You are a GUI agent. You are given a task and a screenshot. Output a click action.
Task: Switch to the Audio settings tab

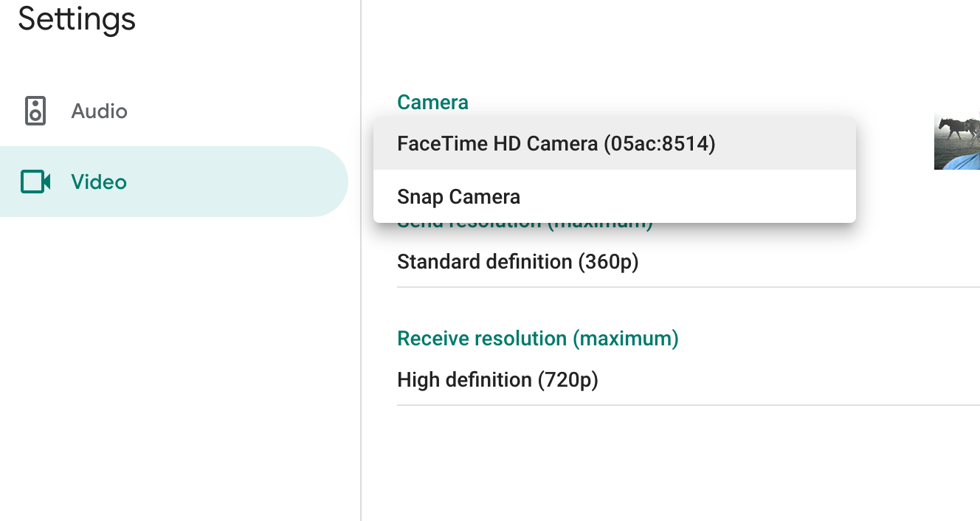pos(99,111)
